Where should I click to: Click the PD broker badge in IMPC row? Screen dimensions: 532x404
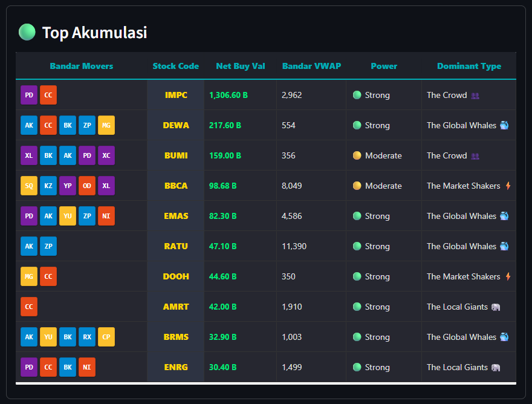click(x=29, y=95)
